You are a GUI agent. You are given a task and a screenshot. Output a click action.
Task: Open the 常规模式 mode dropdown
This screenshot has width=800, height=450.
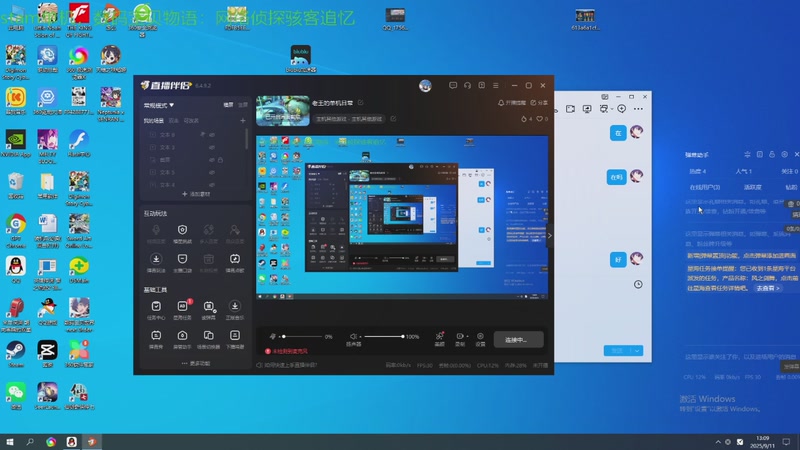pyautogui.click(x=159, y=105)
